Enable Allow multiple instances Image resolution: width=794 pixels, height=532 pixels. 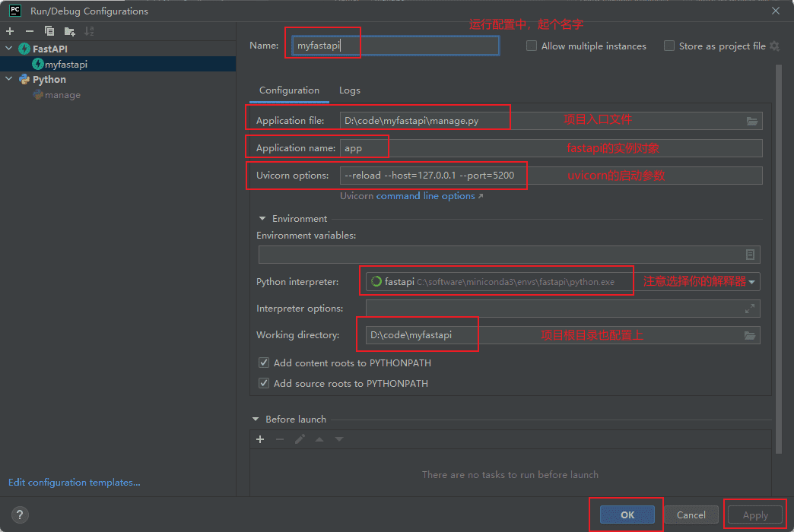coord(531,46)
